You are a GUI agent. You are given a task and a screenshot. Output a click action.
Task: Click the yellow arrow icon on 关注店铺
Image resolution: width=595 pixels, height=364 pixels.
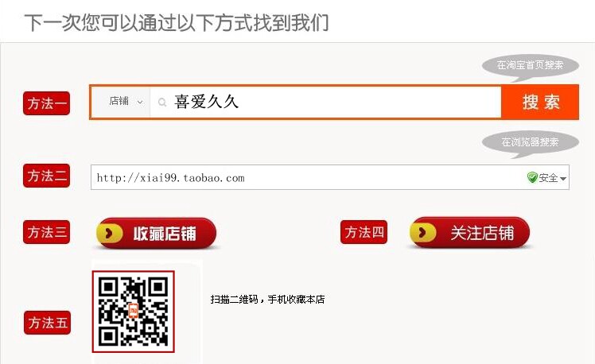[x=423, y=232]
